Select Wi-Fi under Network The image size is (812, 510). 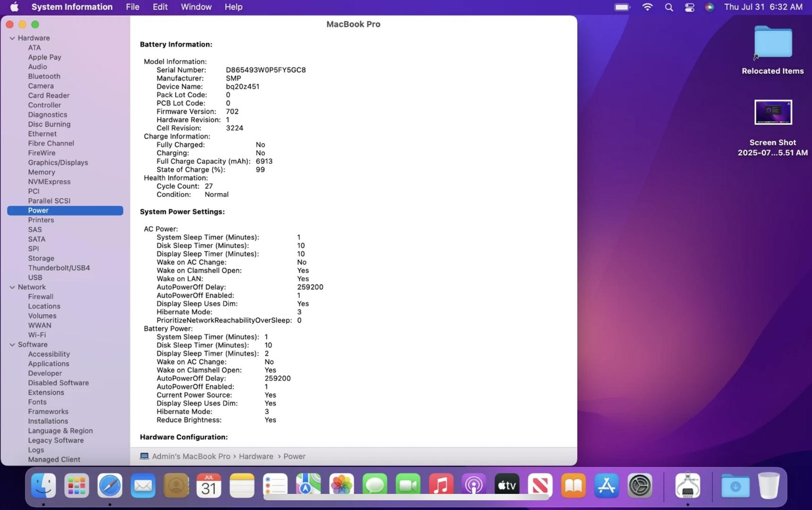point(37,335)
